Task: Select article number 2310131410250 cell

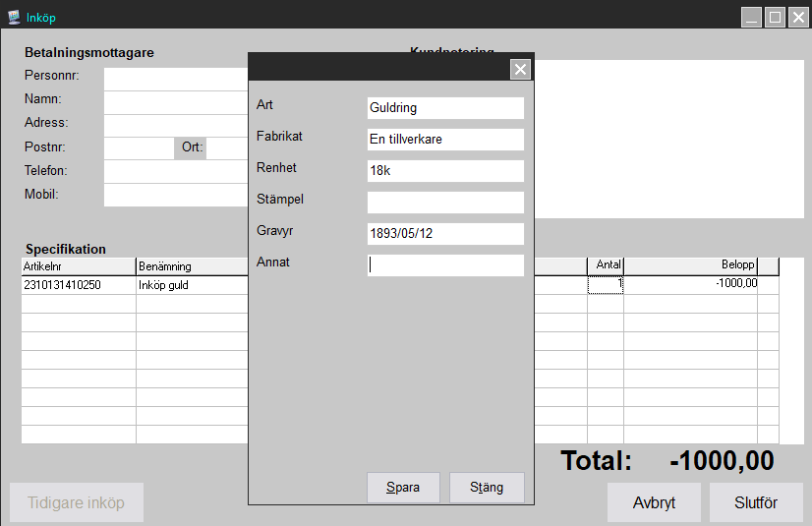Action: pos(79,285)
